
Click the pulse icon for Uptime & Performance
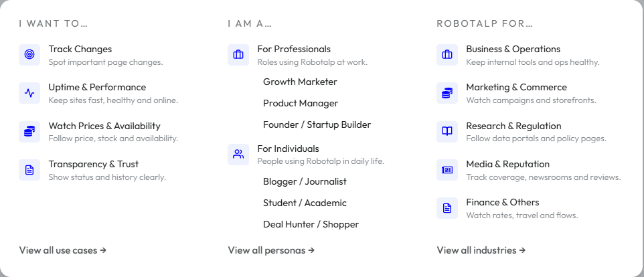29,93
